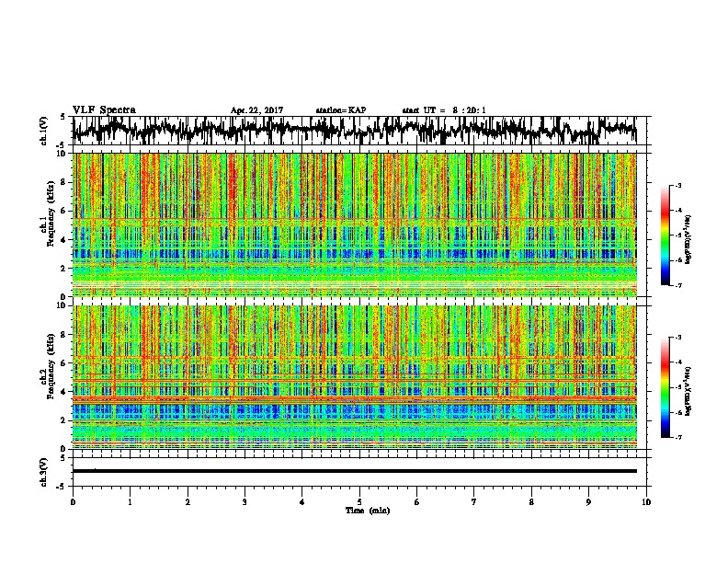Viewport: 728px width, 563px height.
Task: Click the time axis tick label '10'
Action: click(x=646, y=502)
